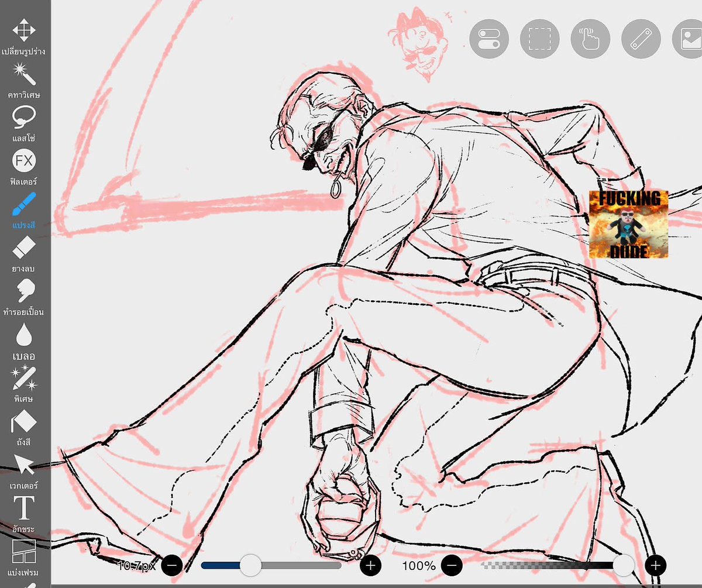Click the 100% opacity value
The image size is (702, 588).
pyautogui.click(x=419, y=566)
